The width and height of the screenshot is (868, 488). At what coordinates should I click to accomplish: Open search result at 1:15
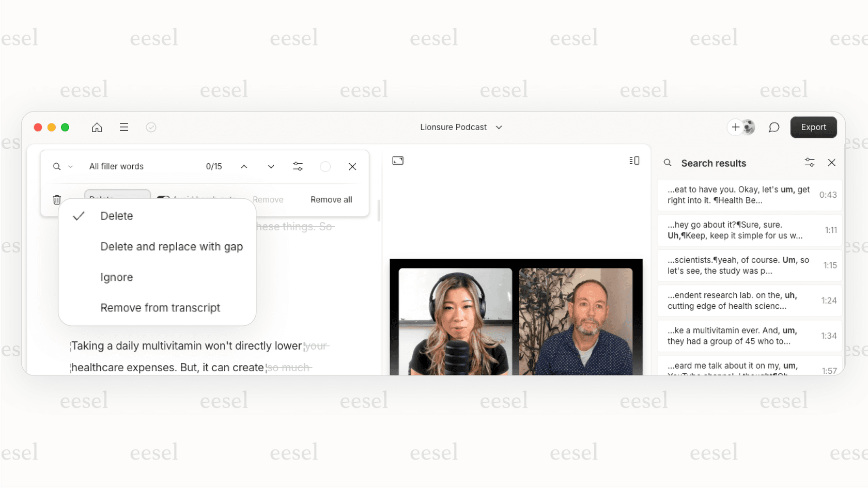(749, 265)
